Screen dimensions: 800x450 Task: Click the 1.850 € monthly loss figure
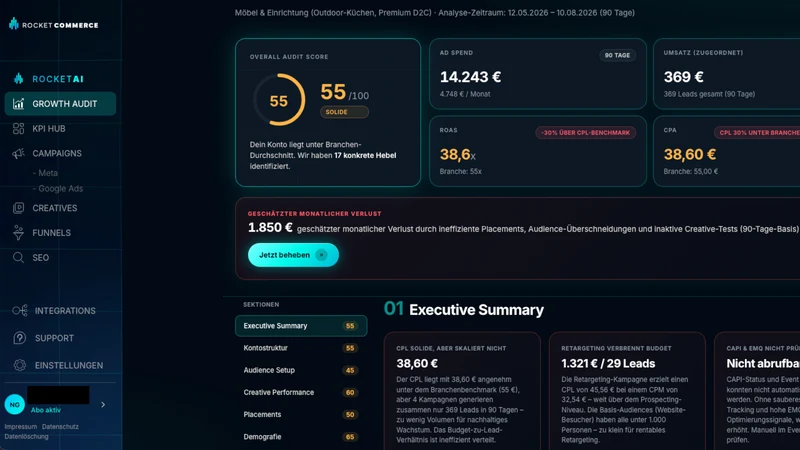[270, 228]
